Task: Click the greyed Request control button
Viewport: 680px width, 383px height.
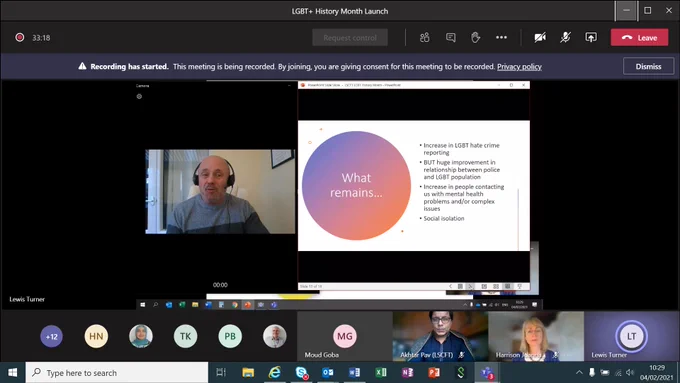Action: pos(350,38)
